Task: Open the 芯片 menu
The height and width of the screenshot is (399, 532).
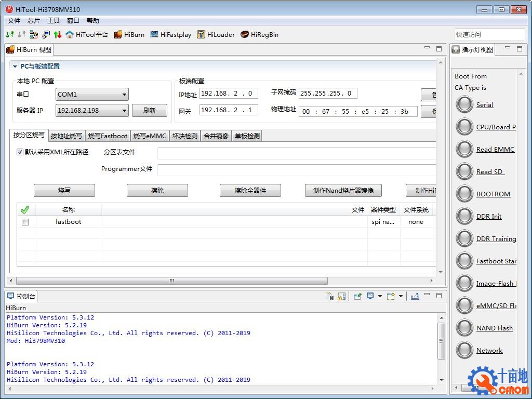Action: pos(34,21)
